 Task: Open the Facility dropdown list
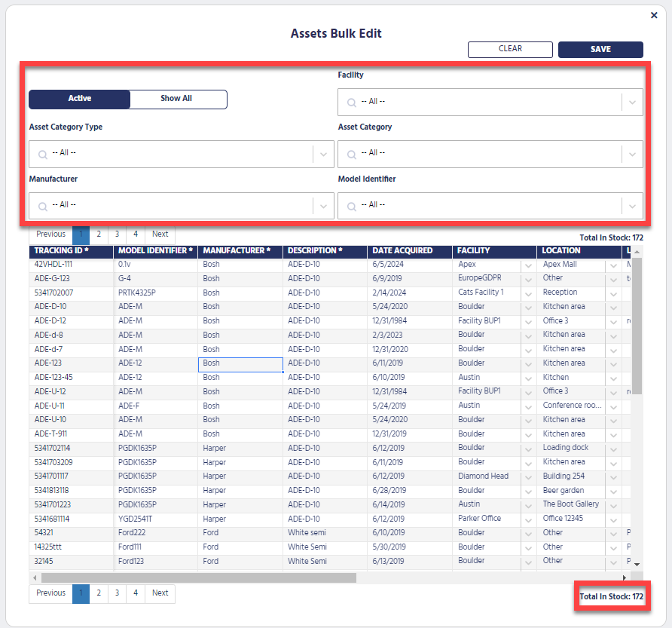(x=633, y=102)
